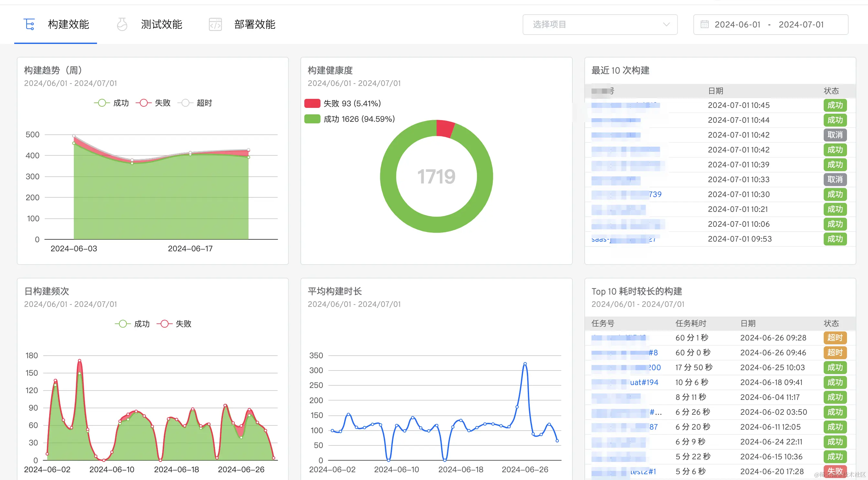Open the build link ending in 739
Viewport: 868px width, 480px height.
(x=655, y=194)
